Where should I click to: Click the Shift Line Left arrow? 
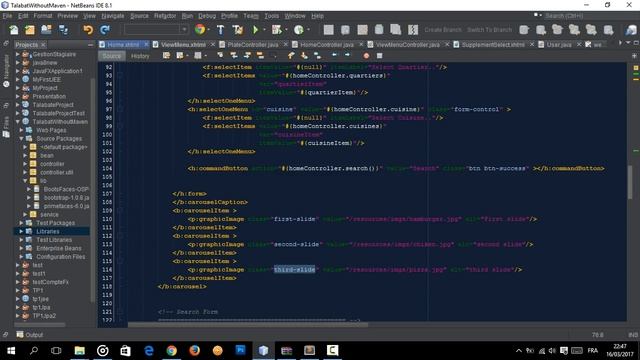coord(334,56)
